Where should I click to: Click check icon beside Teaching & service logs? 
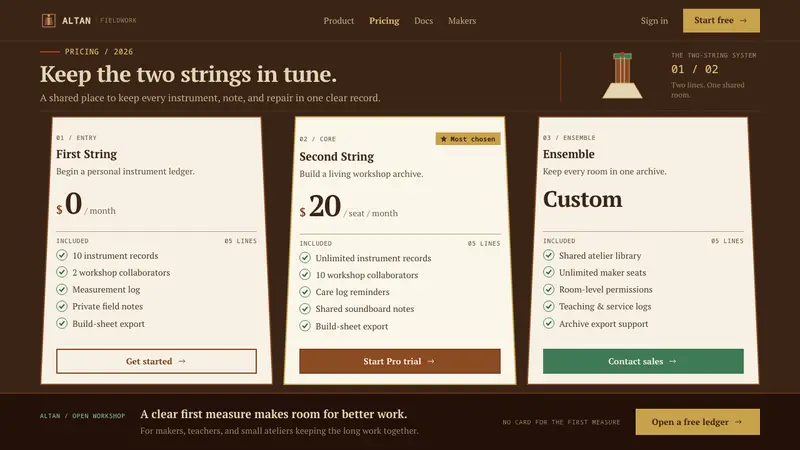[548, 306]
